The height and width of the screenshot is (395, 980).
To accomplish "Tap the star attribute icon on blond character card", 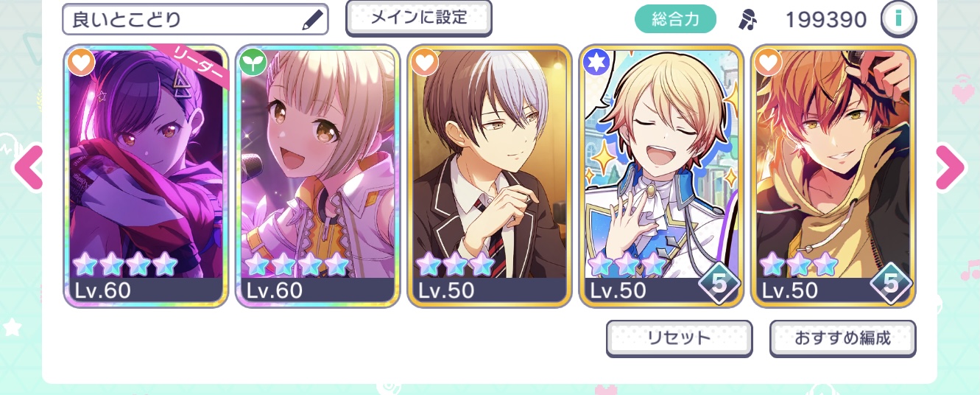I will [x=596, y=63].
